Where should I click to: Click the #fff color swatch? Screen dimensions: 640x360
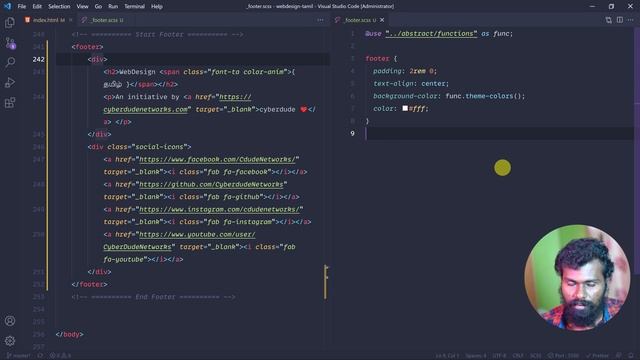tap(405, 108)
